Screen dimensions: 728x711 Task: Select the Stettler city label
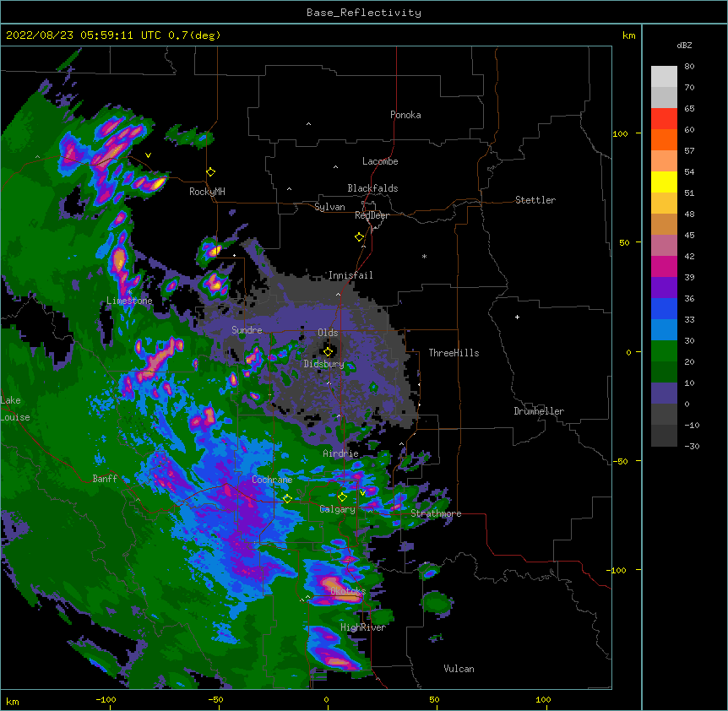click(x=535, y=200)
